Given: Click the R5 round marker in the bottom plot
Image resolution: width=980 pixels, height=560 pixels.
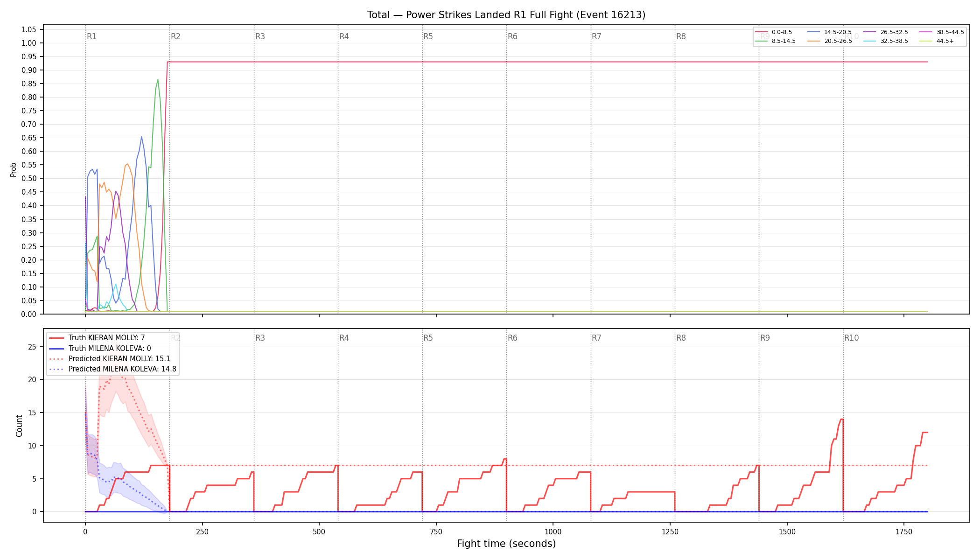Looking at the screenshot, I should [x=428, y=338].
